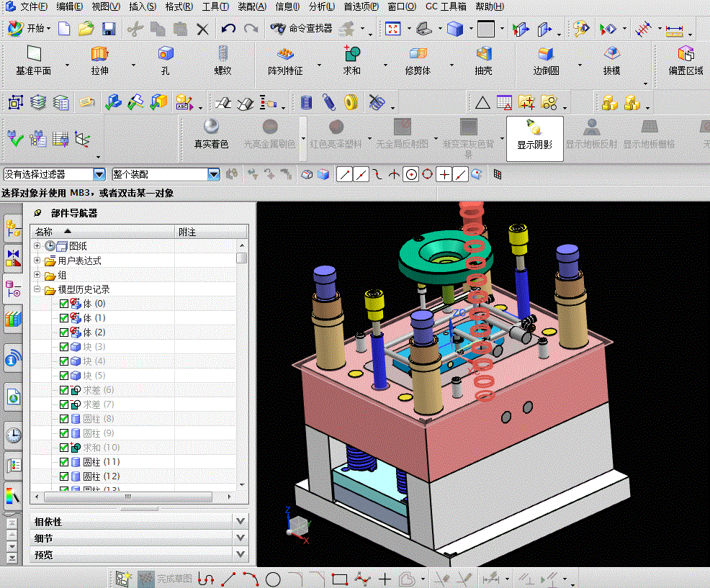Uncheck the 体 (0) feature checkbox
Viewport: 710px width, 588px height.
tap(64, 304)
